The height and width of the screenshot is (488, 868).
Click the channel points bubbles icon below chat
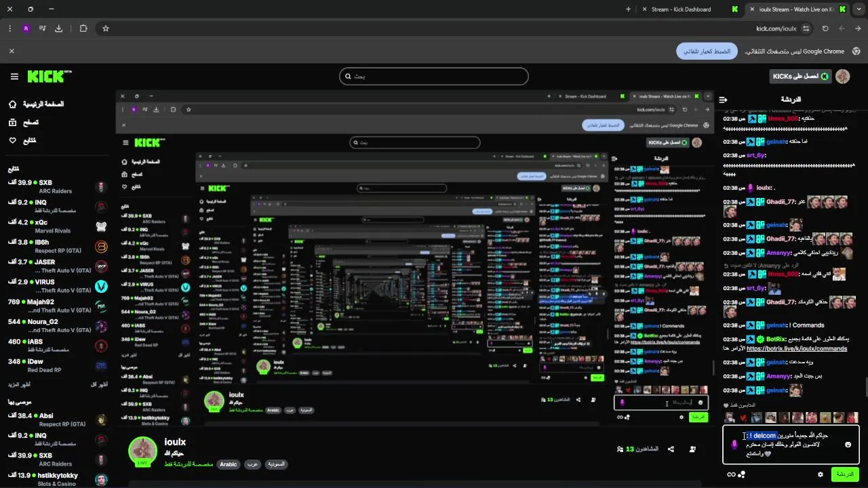(742, 474)
